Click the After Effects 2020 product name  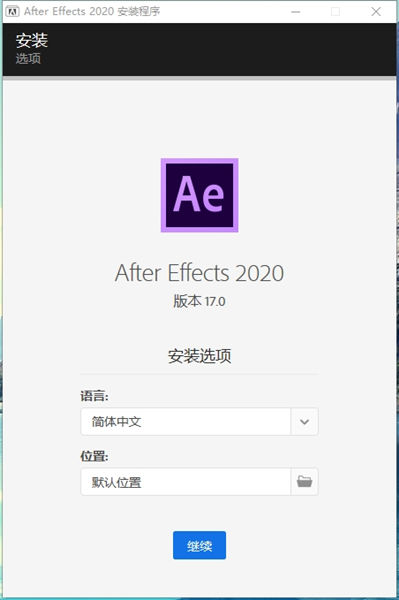click(x=199, y=273)
